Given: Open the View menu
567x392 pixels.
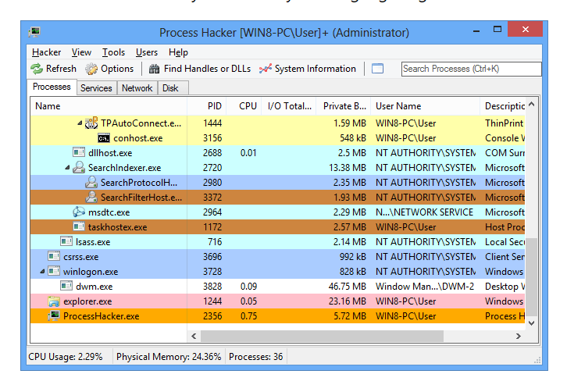Looking at the screenshot, I should pos(81,52).
